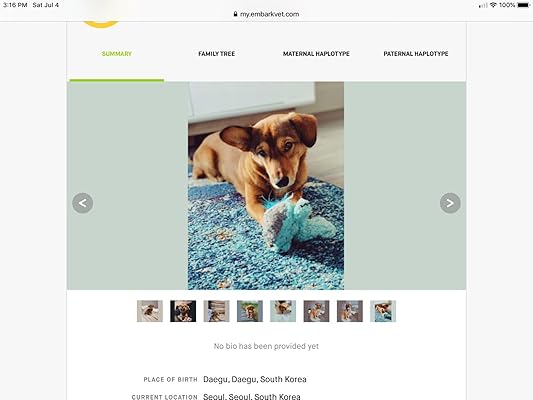
Task: Advance to next photo with right arrow
Action: pyautogui.click(x=450, y=203)
